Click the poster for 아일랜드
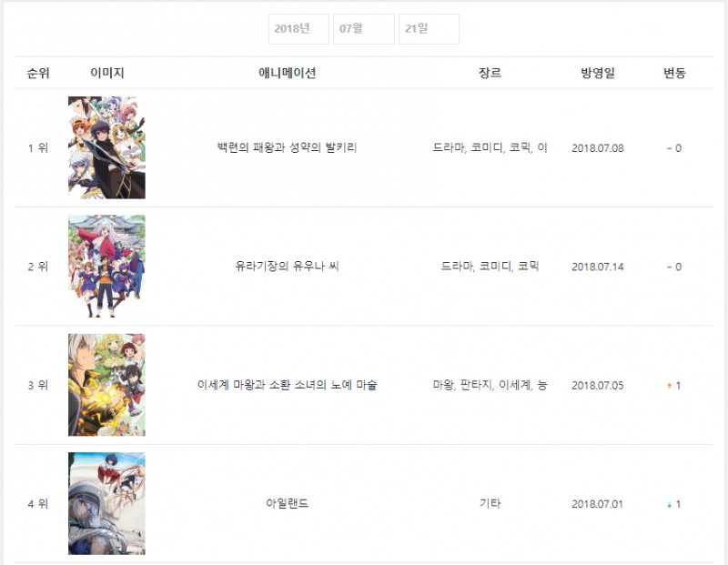 click(x=106, y=503)
